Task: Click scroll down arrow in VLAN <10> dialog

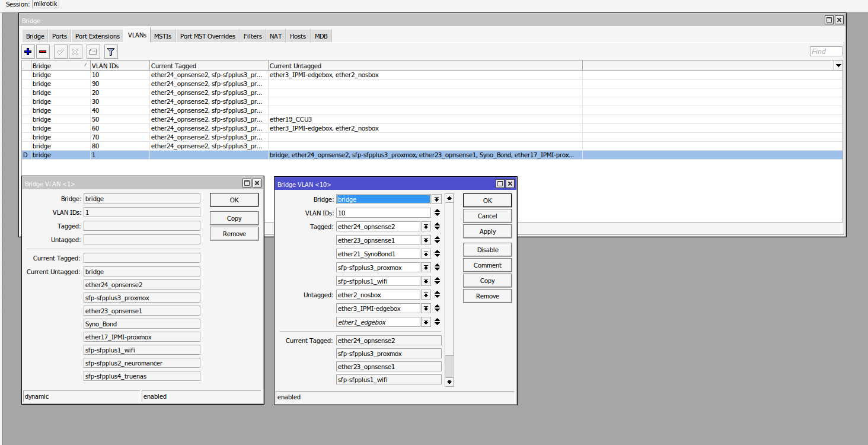Action: (449, 382)
